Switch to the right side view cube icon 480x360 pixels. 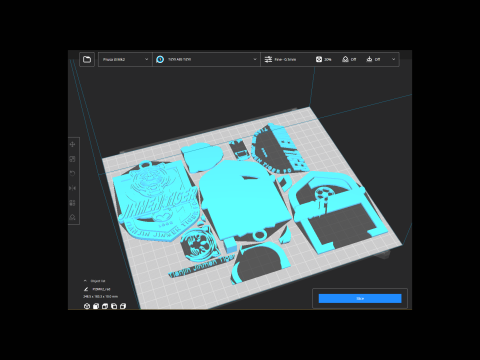point(123,306)
